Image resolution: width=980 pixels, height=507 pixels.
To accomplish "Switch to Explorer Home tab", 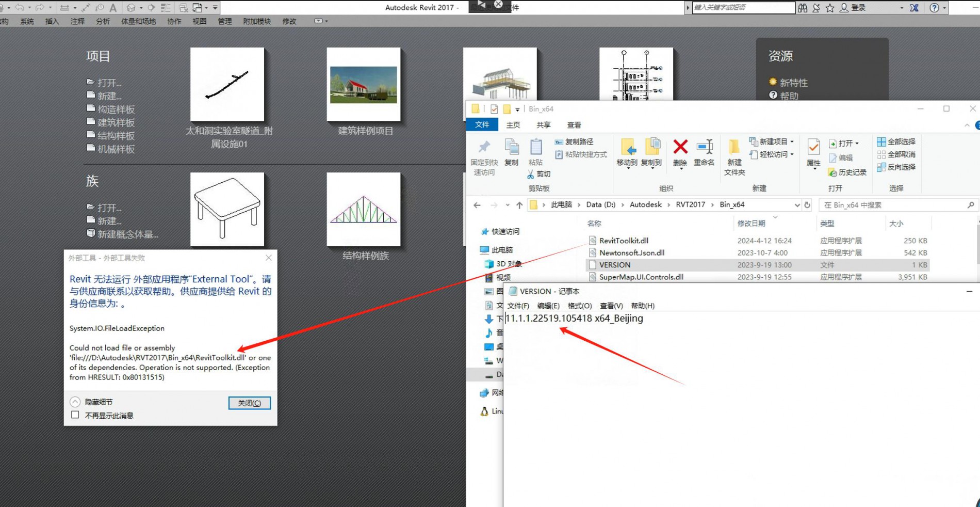I will tap(513, 125).
